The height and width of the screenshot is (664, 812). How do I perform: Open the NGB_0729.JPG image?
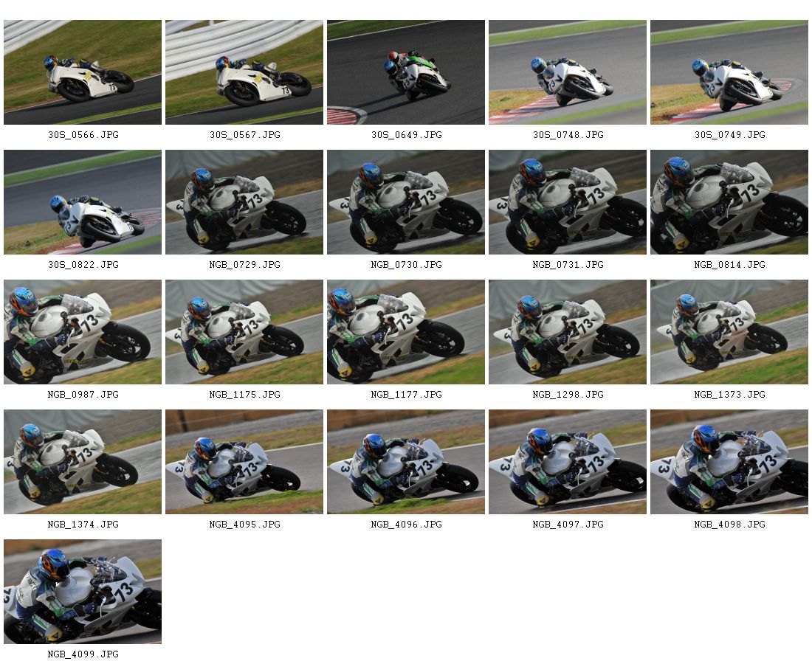(244, 202)
